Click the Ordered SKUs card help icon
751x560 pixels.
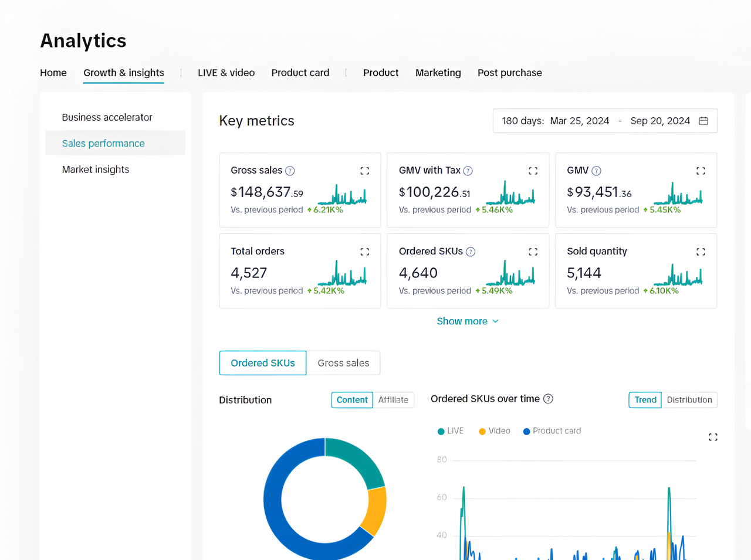tap(471, 252)
